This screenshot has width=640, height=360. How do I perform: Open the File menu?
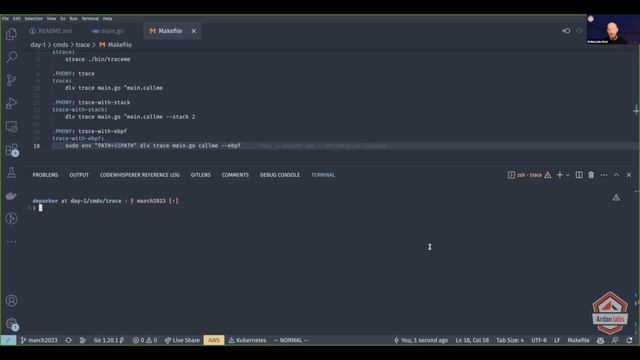[x=5, y=18]
